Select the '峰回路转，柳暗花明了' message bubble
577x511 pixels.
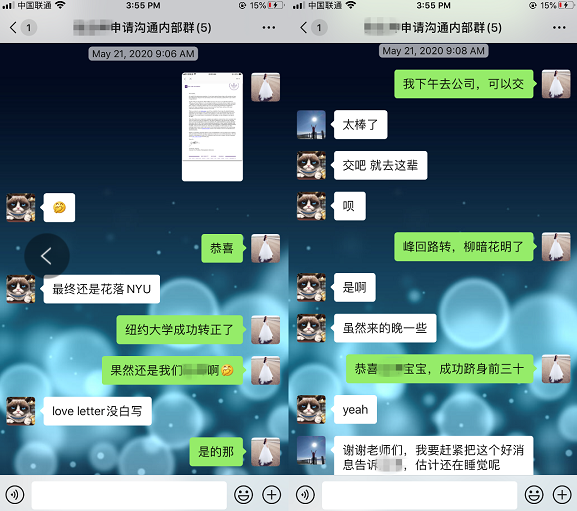pos(464,246)
